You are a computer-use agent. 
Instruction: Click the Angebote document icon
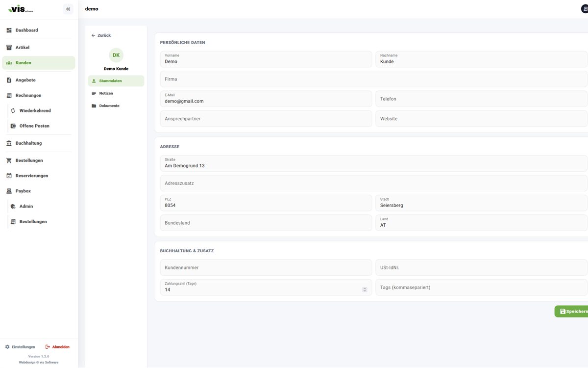[x=9, y=80]
